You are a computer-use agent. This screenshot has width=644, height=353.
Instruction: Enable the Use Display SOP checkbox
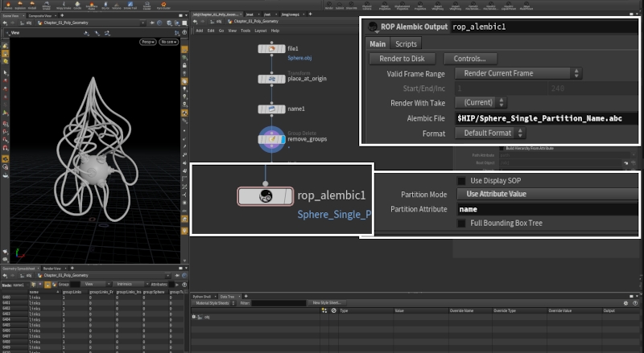tap(461, 181)
